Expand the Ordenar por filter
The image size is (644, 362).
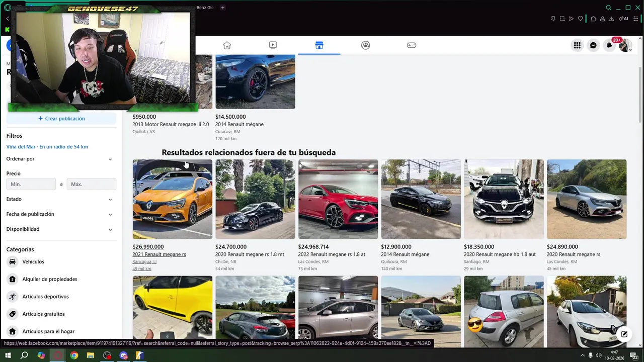click(x=59, y=159)
